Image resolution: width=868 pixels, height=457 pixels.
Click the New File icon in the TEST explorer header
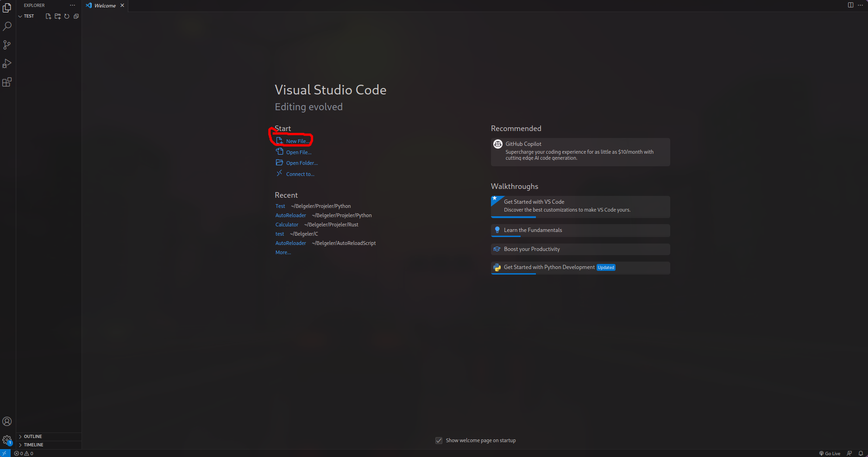[48, 16]
